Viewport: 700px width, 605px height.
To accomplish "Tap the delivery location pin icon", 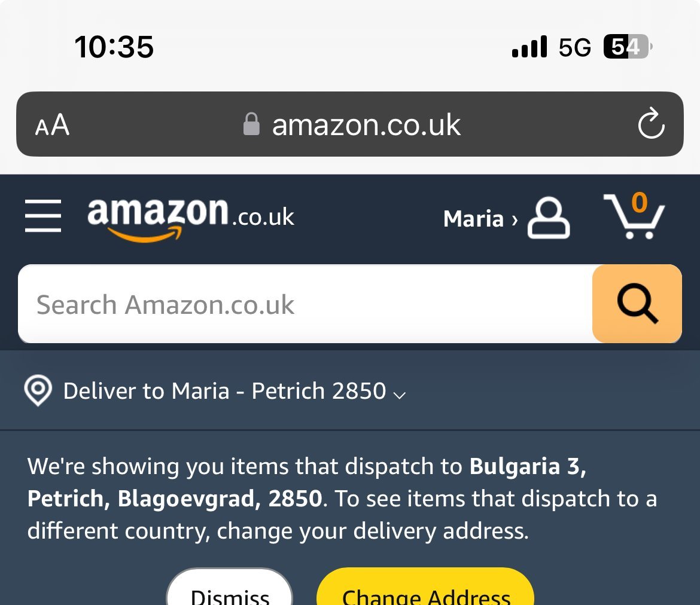I will click(38, 390).
